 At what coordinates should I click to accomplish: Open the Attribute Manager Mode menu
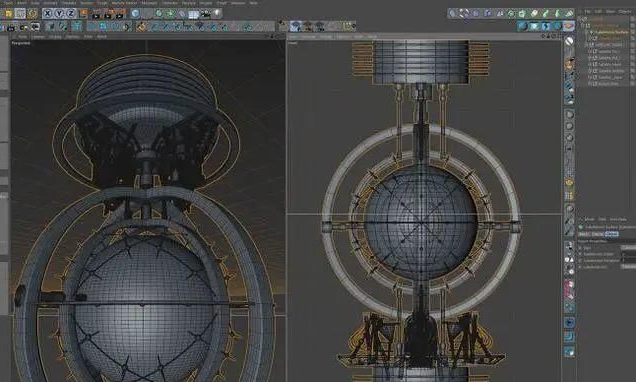(x=590, y=219)
